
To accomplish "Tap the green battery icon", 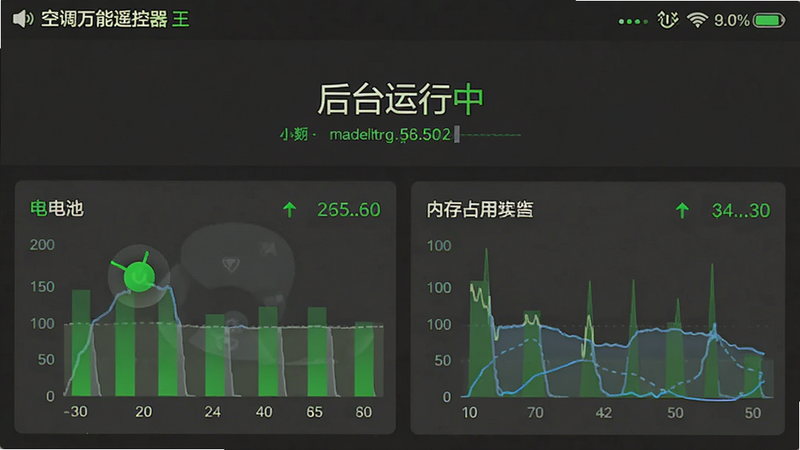I will coord(769,20).
